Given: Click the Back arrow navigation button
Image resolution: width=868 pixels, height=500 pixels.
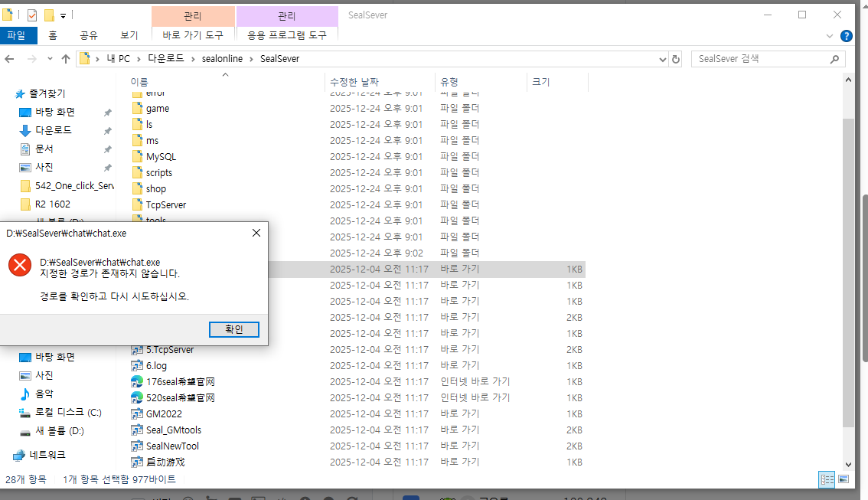Looking at the screenshot, I should point(11,59).
